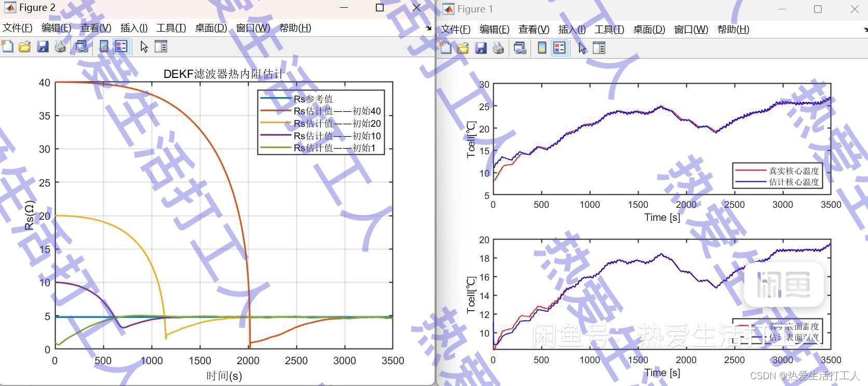Open 文件(F) menu in Figure 2

click(x=17, y=28)
